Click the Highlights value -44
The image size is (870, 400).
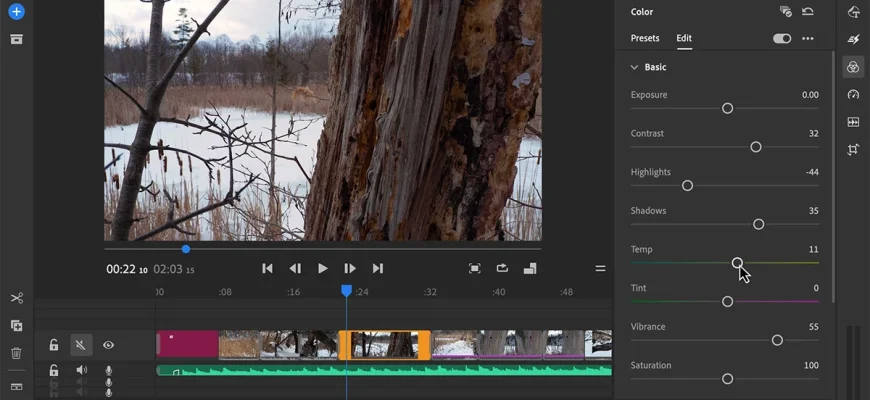point(812,172)
